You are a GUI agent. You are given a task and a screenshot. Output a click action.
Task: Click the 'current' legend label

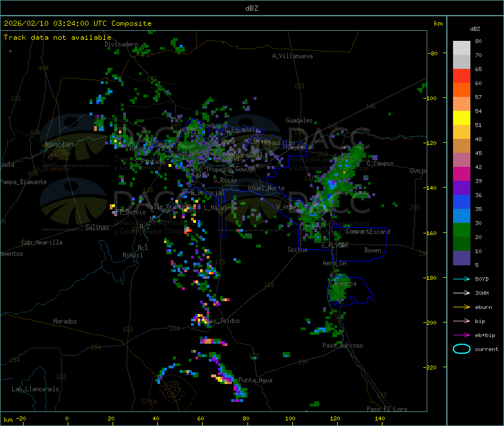click(x=487, y=349)
